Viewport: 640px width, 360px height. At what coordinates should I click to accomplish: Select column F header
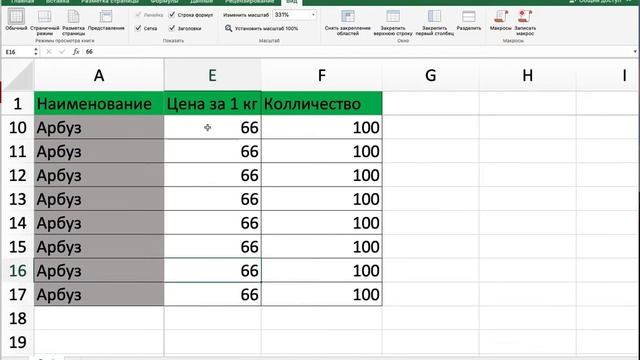tap(322, 75)
